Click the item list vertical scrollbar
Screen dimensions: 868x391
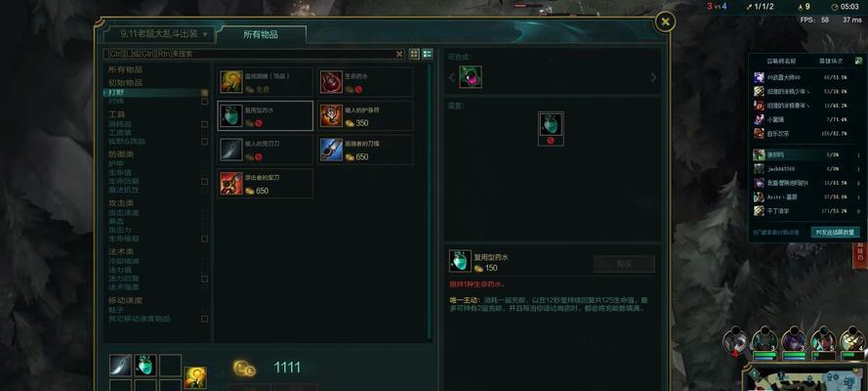pyautogui.click(x=429, y=202)
